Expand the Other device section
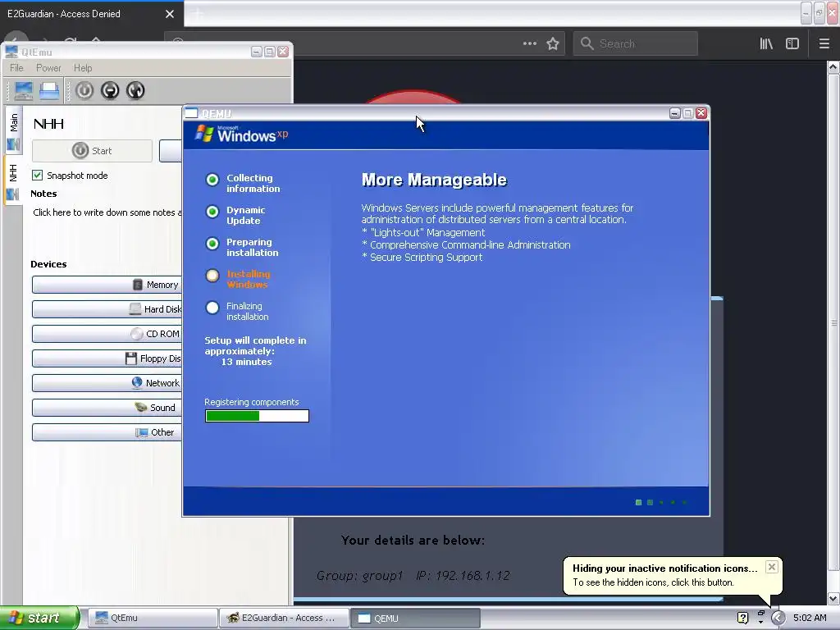840x630 pixels. [x=107, y=432]
